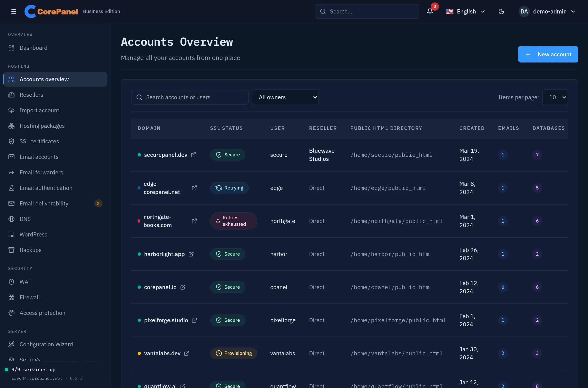The height and width of the screenshot is (388, 588).
Task: Open external link for northgate-books.com
Action: 194,221
